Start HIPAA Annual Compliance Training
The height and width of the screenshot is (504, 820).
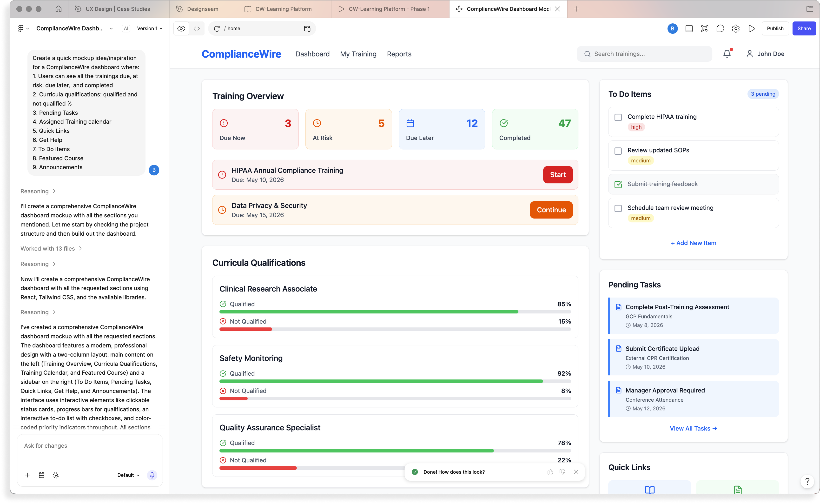[x=557, y=174]
